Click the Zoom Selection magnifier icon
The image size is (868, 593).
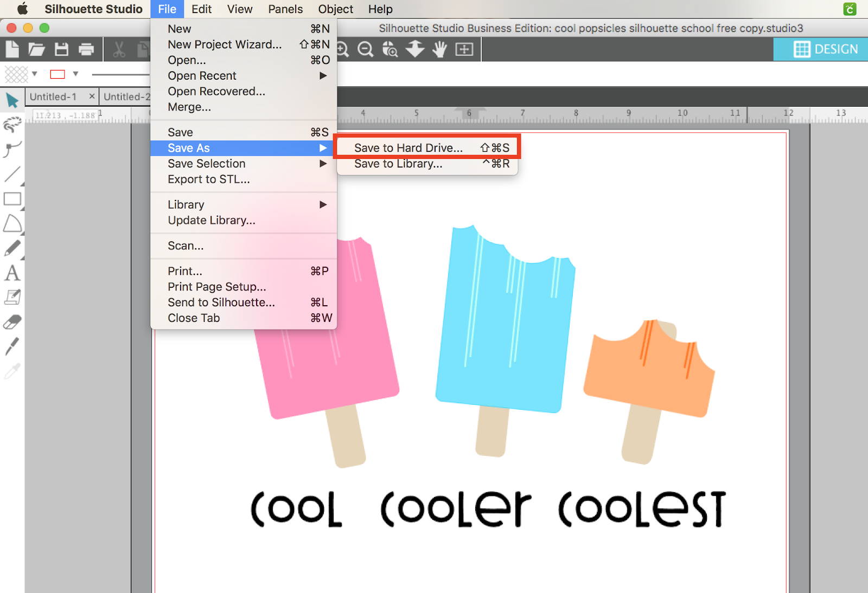[390, 49]
